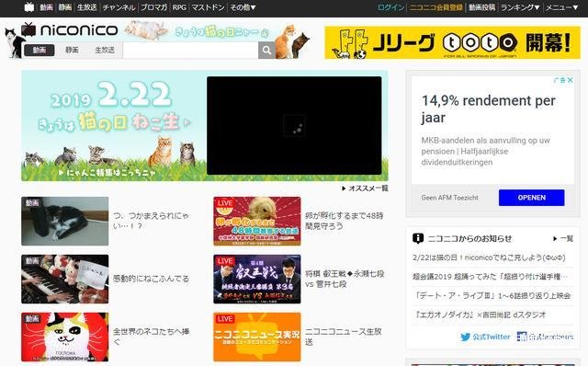Image resolution: width=588 pixels, height=366 pixels.
Task: Open RPG in the top navigation
Action: [179, 7]
